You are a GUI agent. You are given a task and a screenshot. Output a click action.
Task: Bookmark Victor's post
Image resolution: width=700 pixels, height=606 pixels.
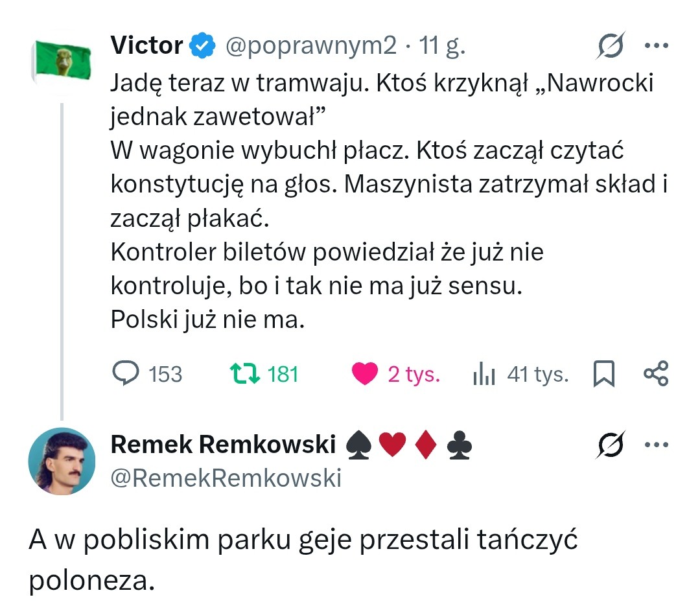(604, 373)
